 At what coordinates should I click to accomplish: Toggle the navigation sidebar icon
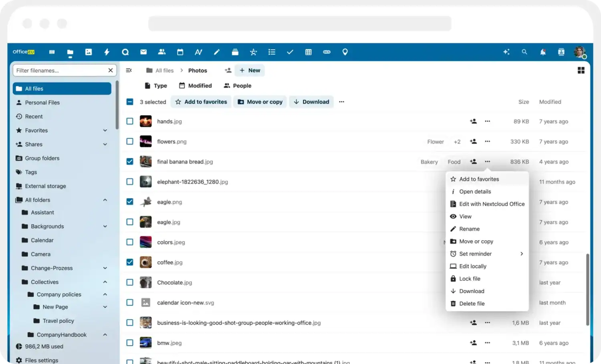129,70
